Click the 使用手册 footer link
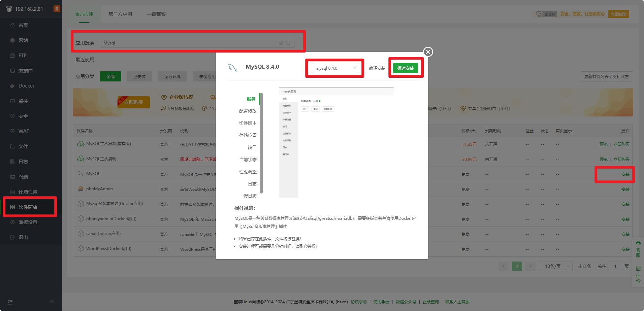The height and width of the screenshot is (311, 644). point(381,302)
